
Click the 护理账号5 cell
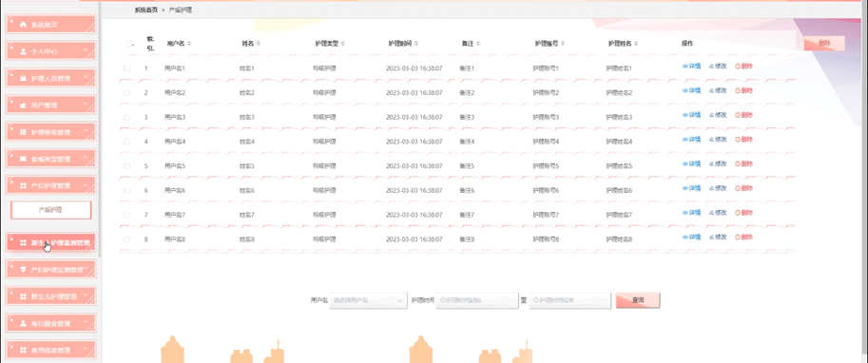pos(546,166)
